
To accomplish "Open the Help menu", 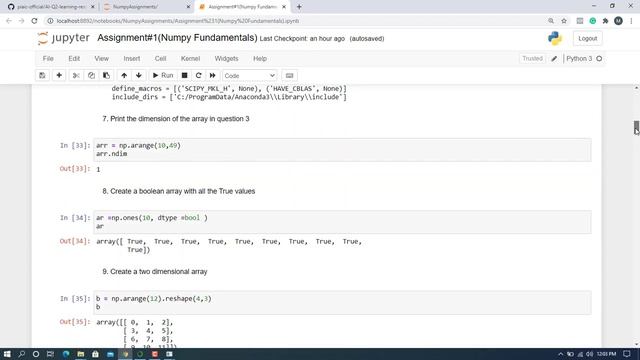I will [260, 58].
